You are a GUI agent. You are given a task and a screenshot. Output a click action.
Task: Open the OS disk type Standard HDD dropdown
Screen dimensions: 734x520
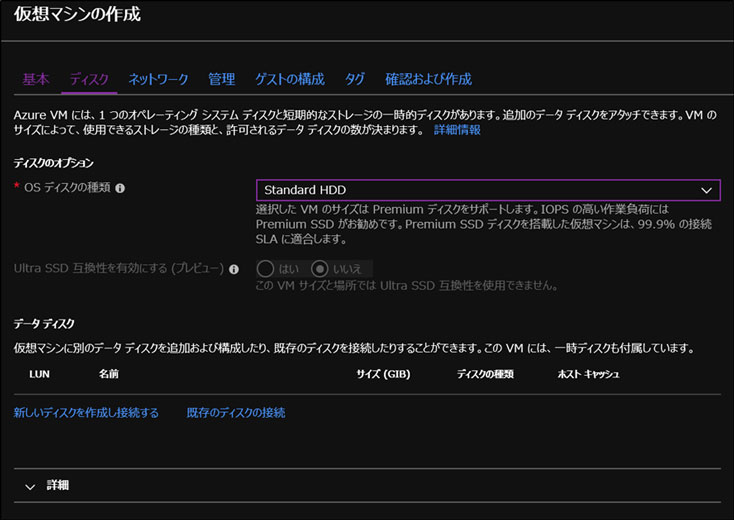click(x=488, y=190)
